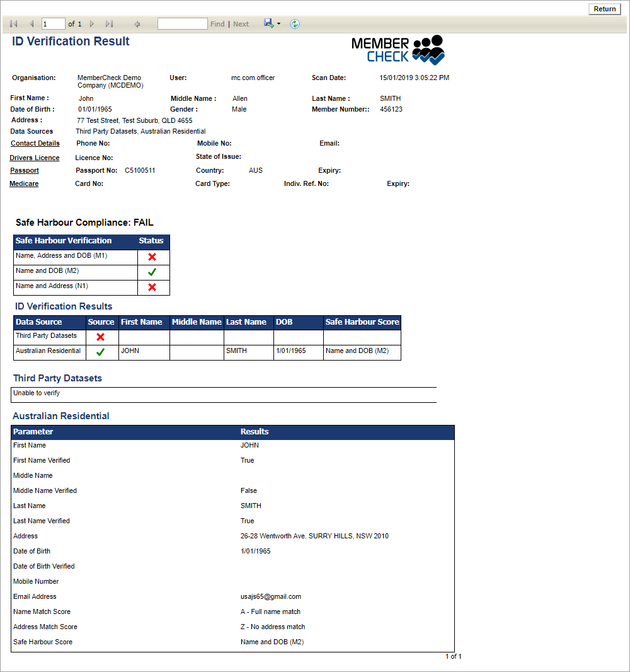Click the "Safe Harbour Score" column header
The height and width of the screenshot is (672, 630).
pos(362,322)
